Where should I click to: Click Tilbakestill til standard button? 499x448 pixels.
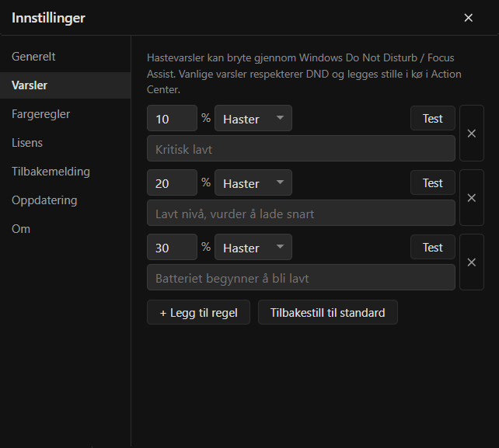click(x=328, y=312)
